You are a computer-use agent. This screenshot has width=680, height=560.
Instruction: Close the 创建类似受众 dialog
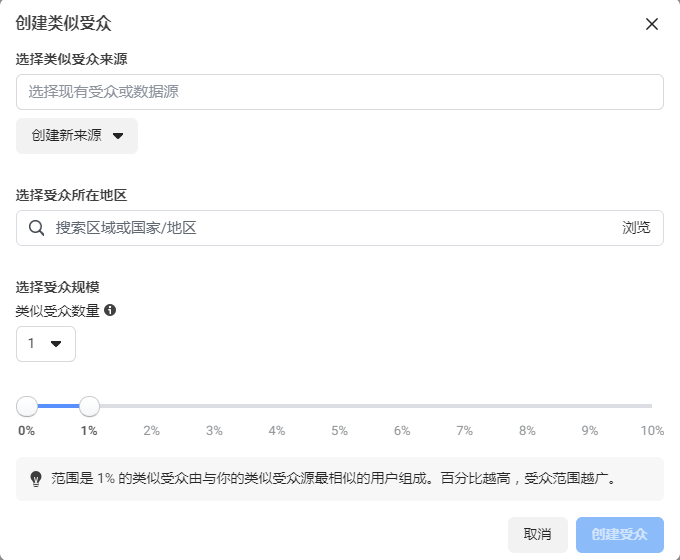tap(652, 24)
